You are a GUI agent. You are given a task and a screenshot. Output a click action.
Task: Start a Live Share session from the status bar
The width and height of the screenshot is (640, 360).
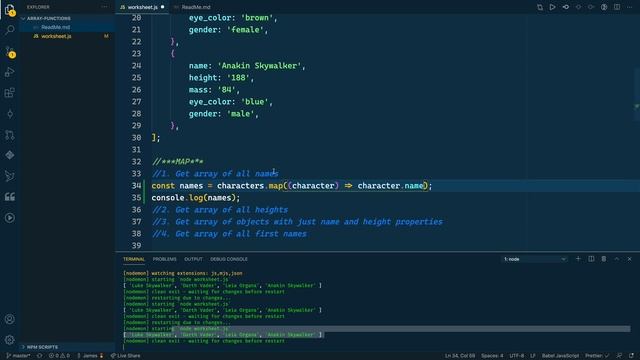(125, 356)
